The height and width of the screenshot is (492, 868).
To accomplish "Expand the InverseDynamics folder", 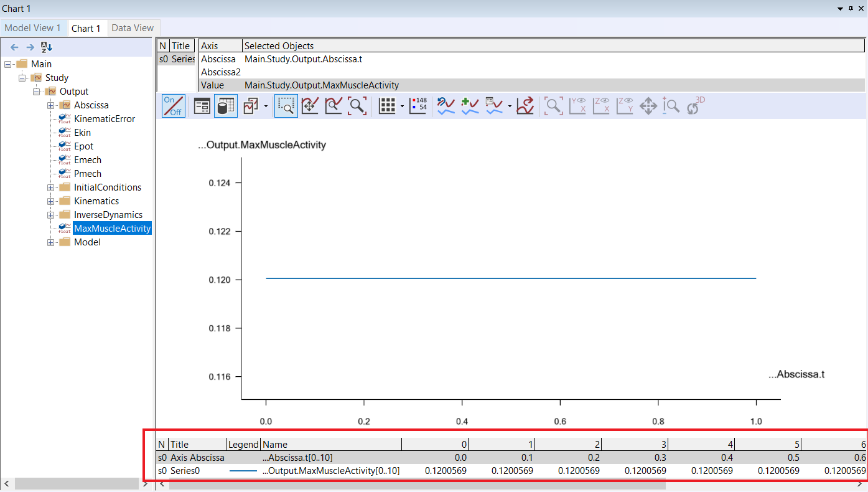I will [51, 215].
